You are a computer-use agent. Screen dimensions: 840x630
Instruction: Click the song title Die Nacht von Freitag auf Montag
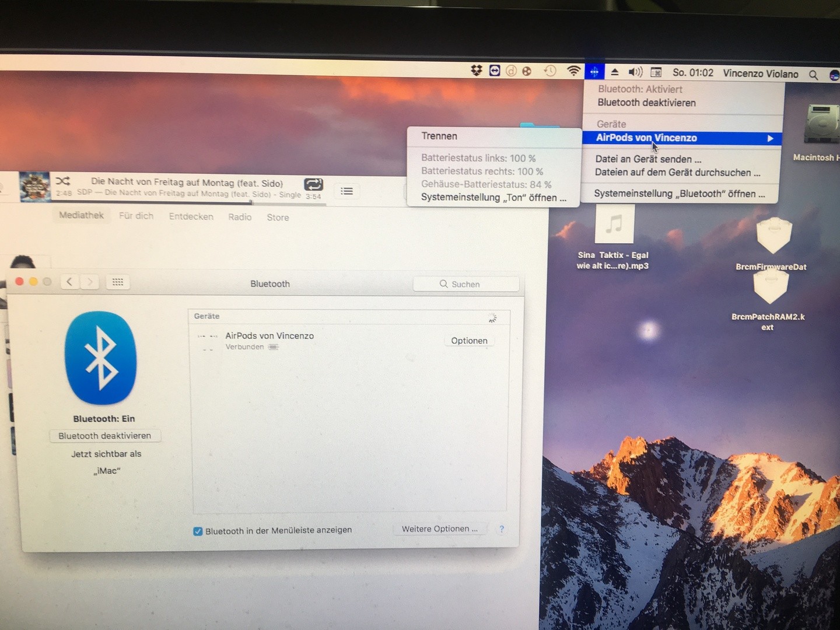tap(187, 183)
